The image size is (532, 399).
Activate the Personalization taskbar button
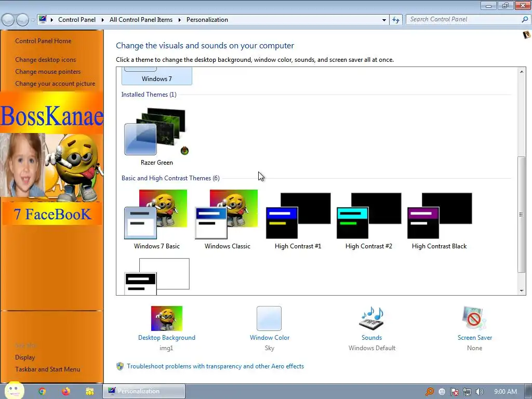click(144, 391)
